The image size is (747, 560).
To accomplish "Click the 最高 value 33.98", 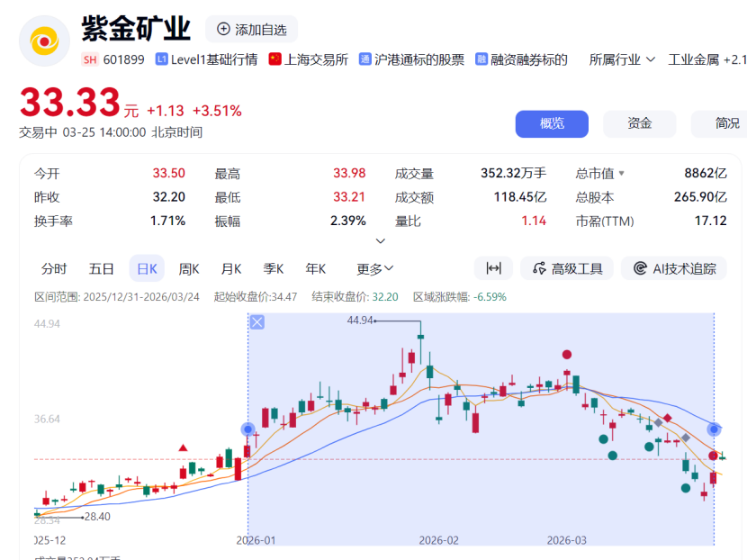I will (349, 173).
